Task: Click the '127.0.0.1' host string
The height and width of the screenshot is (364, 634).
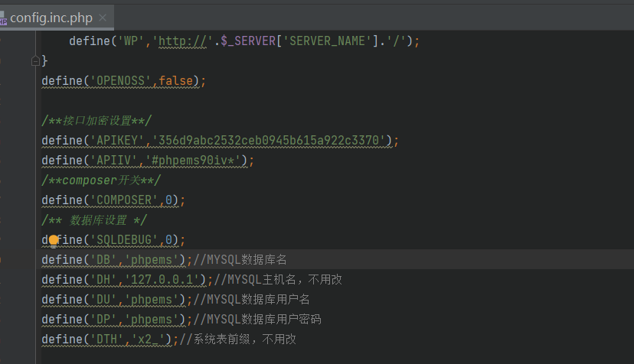Action: coord(162,280)
